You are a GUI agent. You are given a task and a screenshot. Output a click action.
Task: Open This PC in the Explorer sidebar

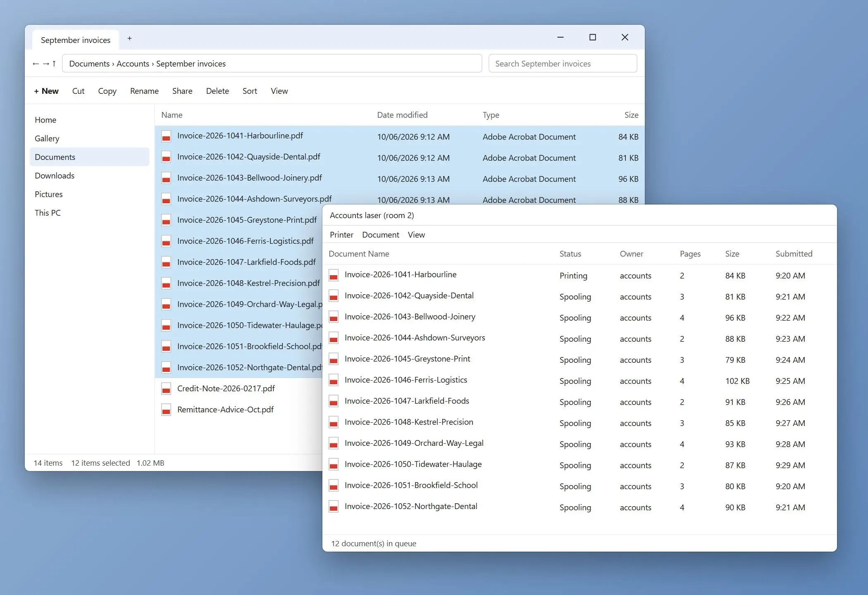89,213
